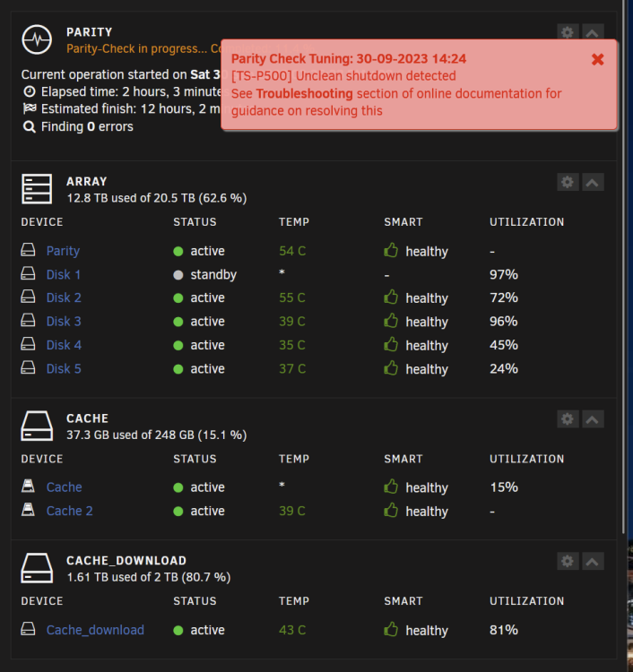Click Parity's green active status dot

(178, 251)
